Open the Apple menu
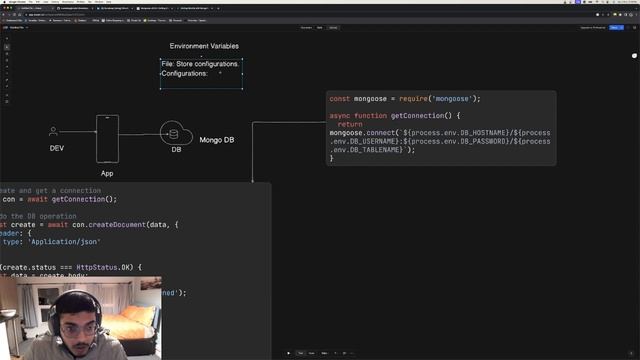The height and width of the screenshot is (360, 640). (3, 2)
